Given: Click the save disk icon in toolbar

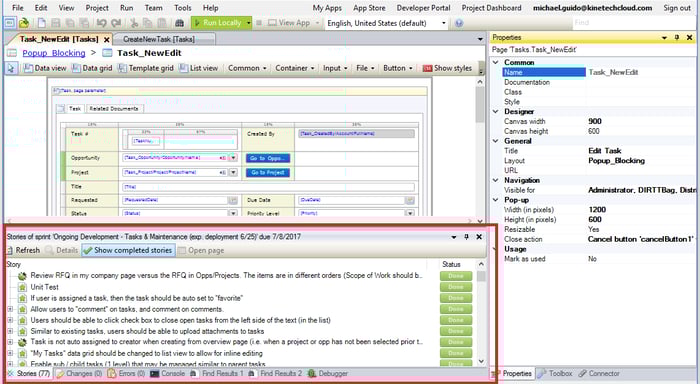Looking at the screenshot, I should tap(56, 23).
